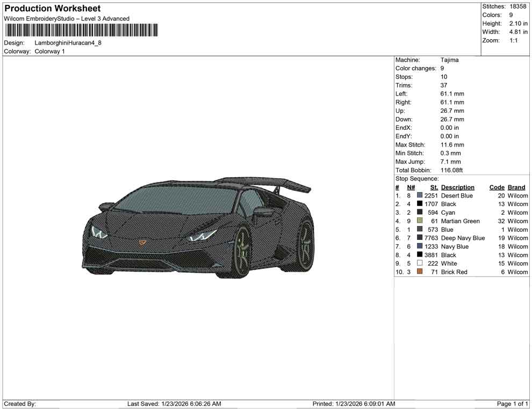The image size is (532, 409).
Task: Click the Brand column header
Action: click(x=516, y=187)
